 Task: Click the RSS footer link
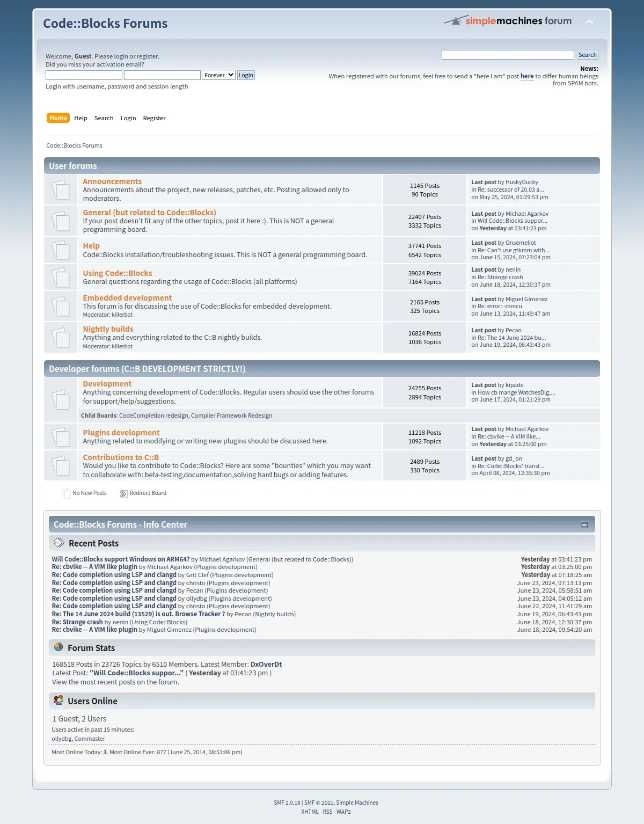coord(327,812)
